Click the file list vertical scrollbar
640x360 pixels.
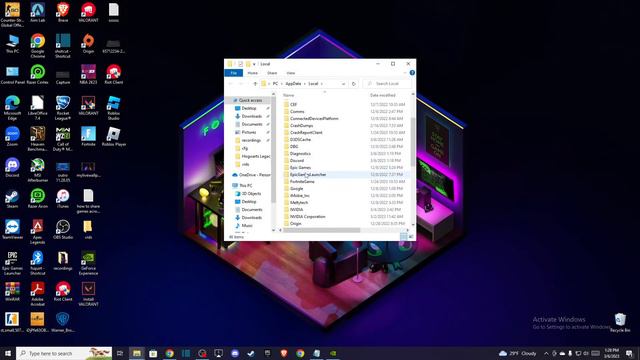pos(413,141)
